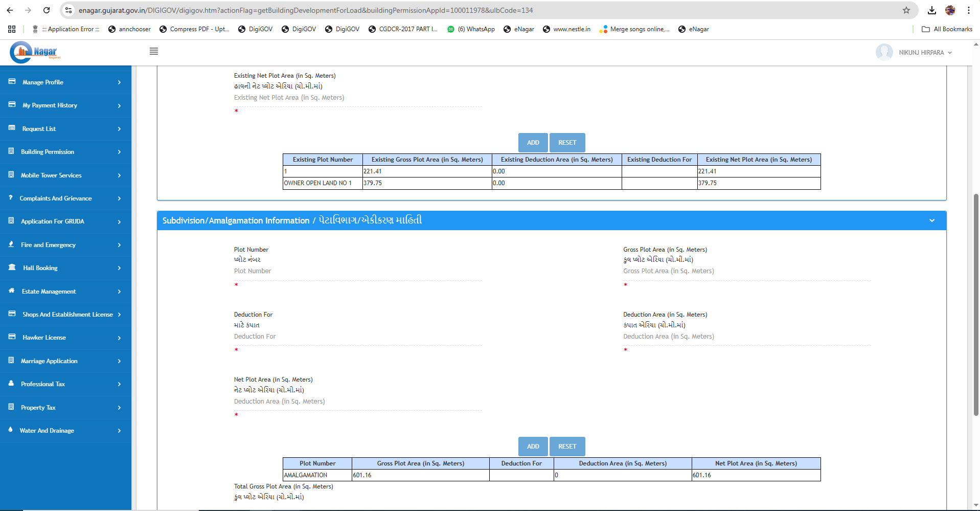Image resolution: width=980 pixels, height=511 pixels.
Task: Click the Estate Management home icon
Action: point(11,291)
